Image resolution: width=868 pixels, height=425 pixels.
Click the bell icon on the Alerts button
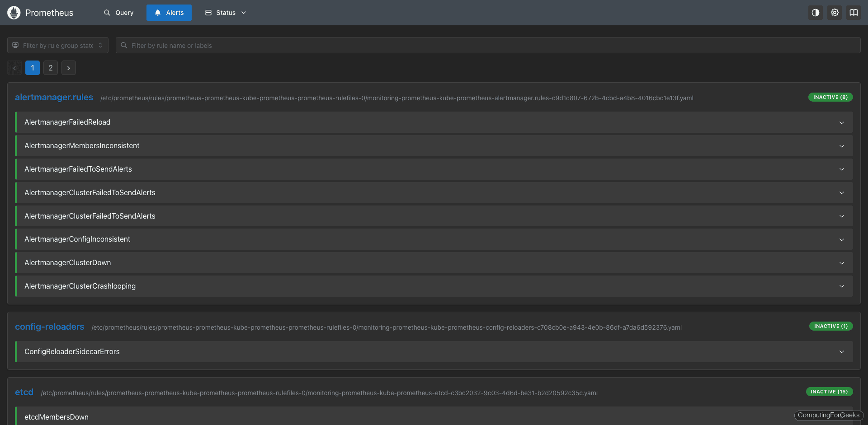157,12
